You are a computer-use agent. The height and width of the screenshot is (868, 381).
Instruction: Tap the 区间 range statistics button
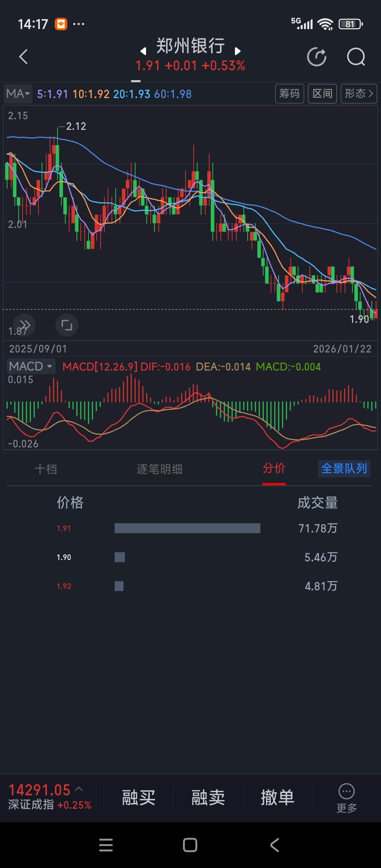pyautogui.click(x=322, y=94)
